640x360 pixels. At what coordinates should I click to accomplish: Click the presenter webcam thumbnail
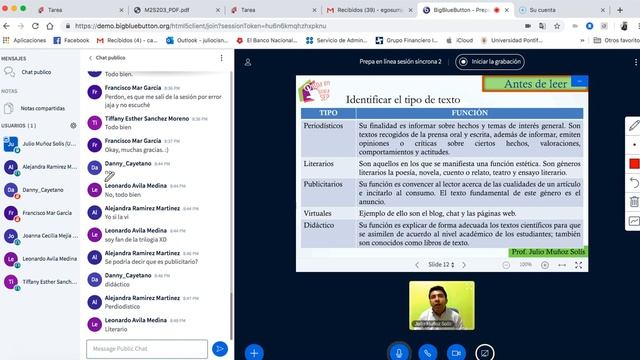(x=442, y=305)
